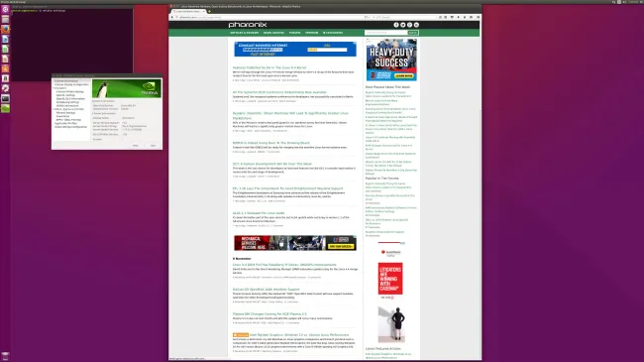Click the Firefox icon in the launcher
Screen dimensions: 644x362
tap(5, 29)
